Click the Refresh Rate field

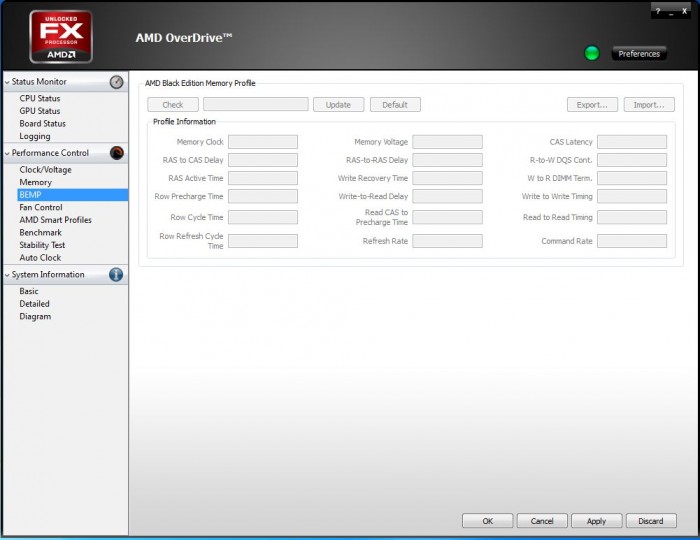[447, 241]
